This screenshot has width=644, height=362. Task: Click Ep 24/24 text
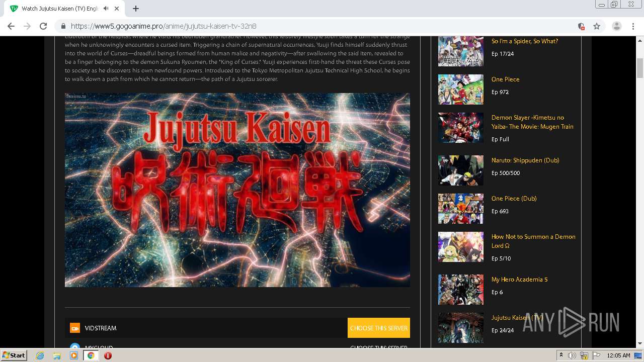pos(502,330)
